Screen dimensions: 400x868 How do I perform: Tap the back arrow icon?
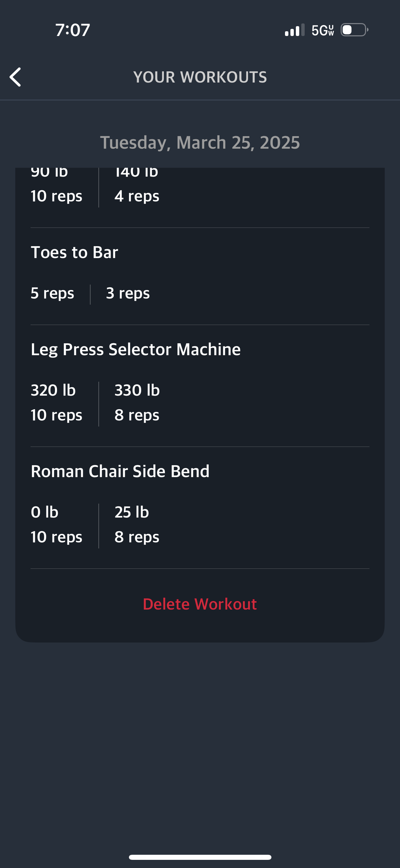[x=15, y=77]
